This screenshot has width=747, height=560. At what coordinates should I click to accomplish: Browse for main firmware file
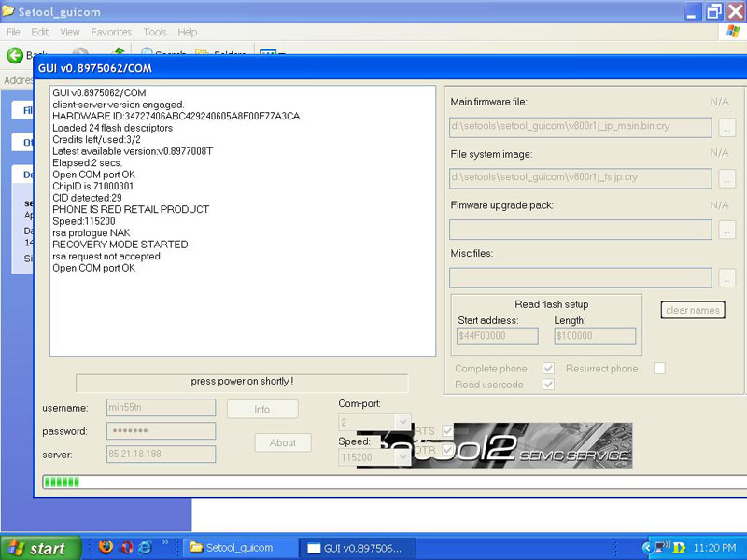point(727,128)
